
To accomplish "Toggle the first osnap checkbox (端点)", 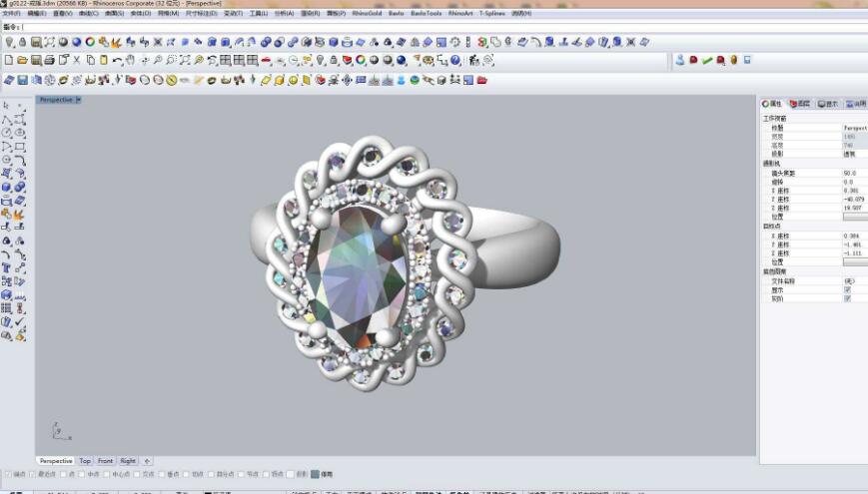I will [x=8, y=474].
